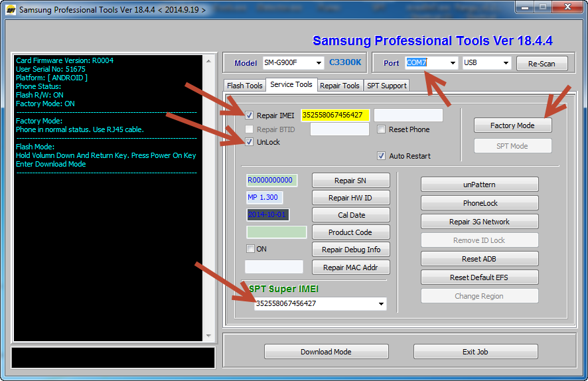Click the R0000000000 serial number field

(272, 181)
